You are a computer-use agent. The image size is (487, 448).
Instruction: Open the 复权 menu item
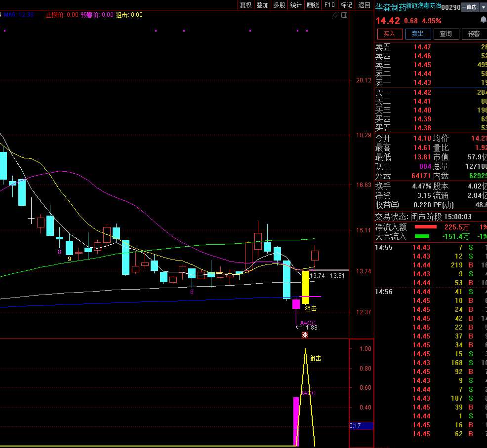(x=245, y=5)
